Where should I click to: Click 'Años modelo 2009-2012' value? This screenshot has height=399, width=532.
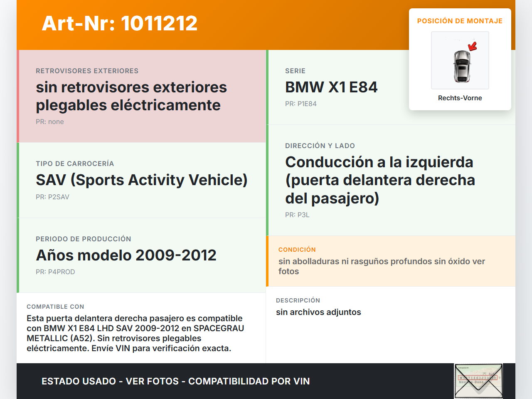coord(126,255)
